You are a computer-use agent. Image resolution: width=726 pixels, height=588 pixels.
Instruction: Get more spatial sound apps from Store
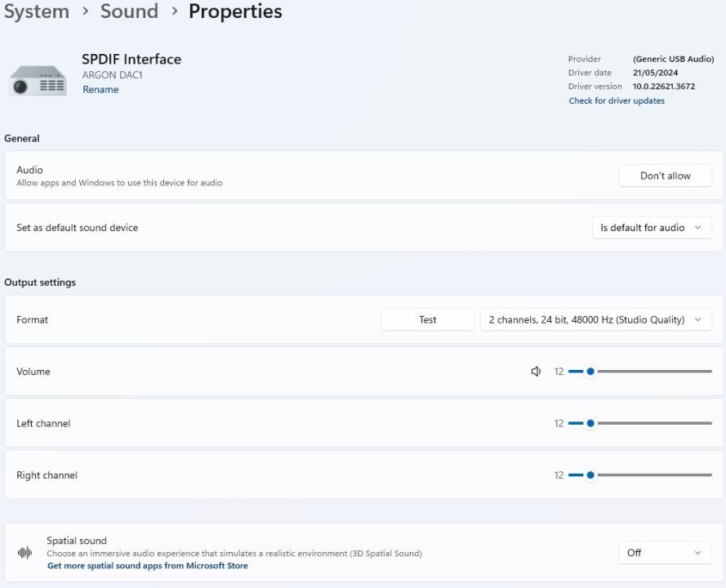click(x=148, y=566)
